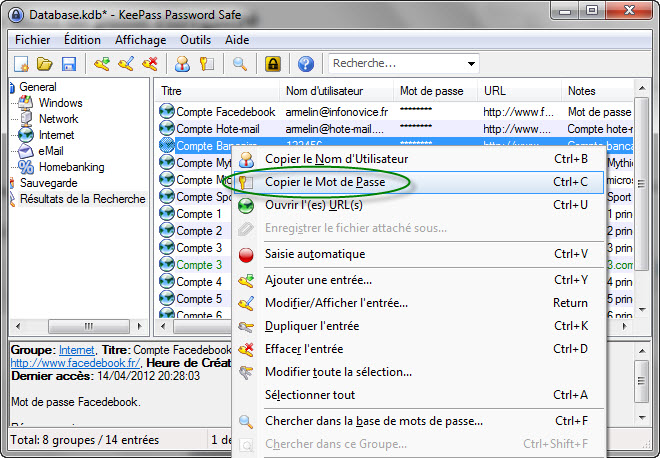Click the group tree horizontal scrollbar thumb

point(88,326)
